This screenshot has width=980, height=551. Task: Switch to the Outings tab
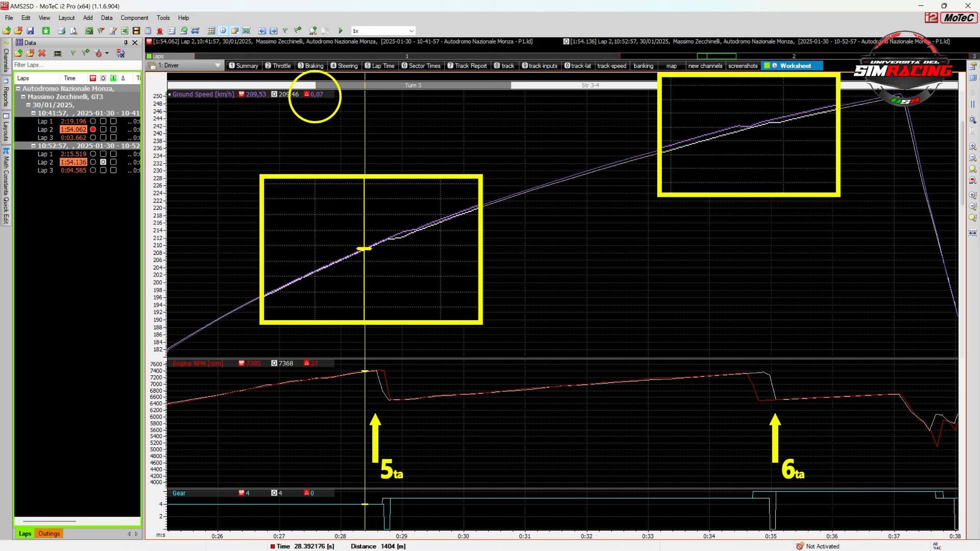point(49,534)
